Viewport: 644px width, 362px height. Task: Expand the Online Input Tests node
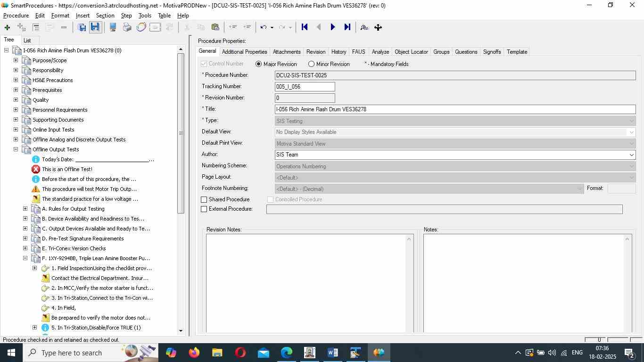click(x=16, y=130)
